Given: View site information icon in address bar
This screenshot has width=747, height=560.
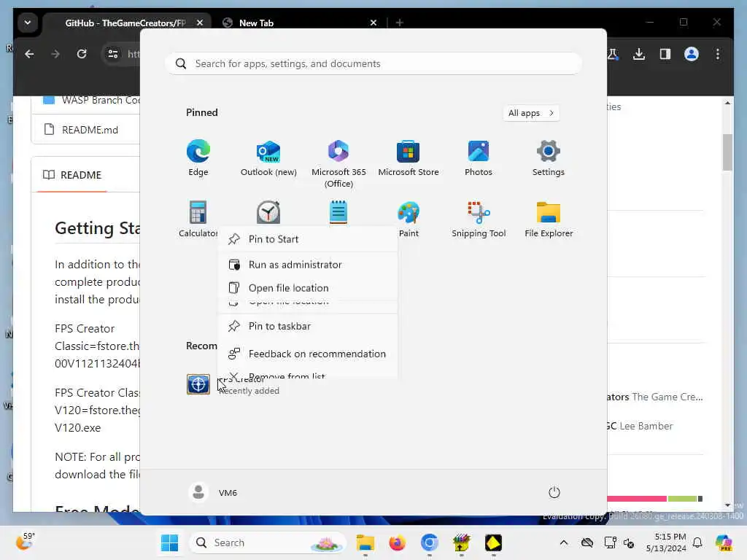Looking at the screenshot, I should [x=113, y=54].
